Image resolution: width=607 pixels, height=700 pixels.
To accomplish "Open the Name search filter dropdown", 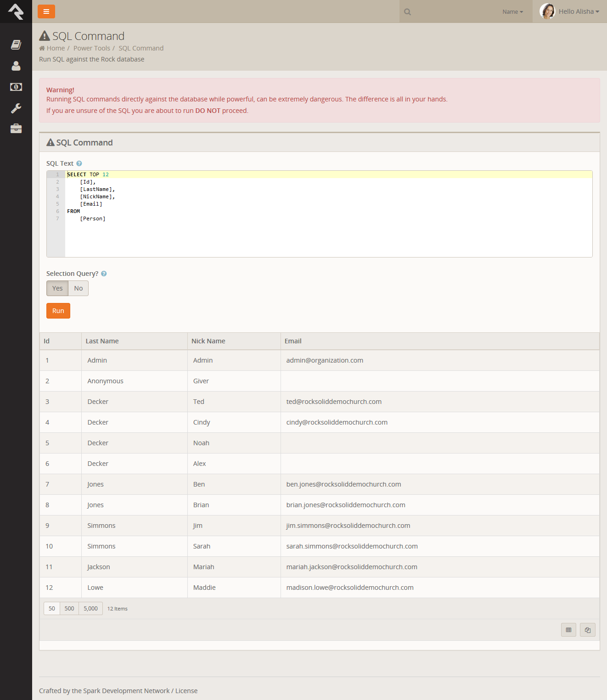I will point(512,12).
